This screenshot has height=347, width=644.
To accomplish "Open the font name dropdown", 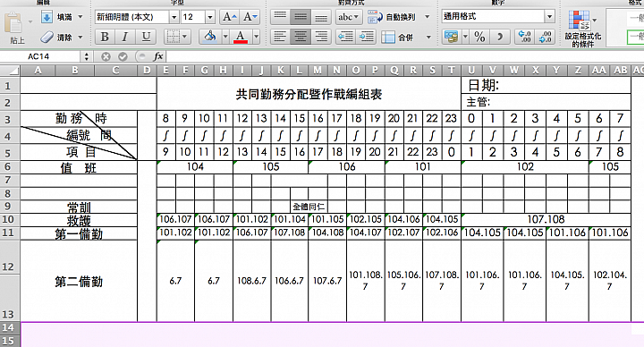I will (x=174, y=17).
